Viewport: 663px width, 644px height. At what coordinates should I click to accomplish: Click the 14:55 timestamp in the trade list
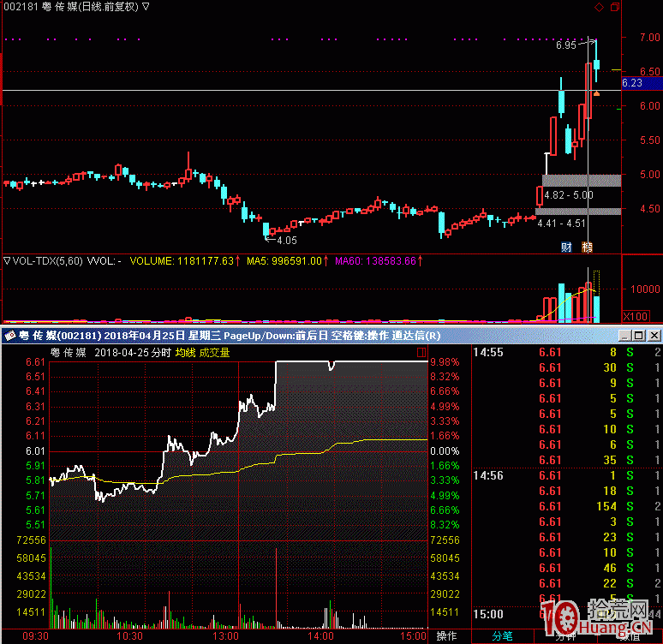click(488, 352)
